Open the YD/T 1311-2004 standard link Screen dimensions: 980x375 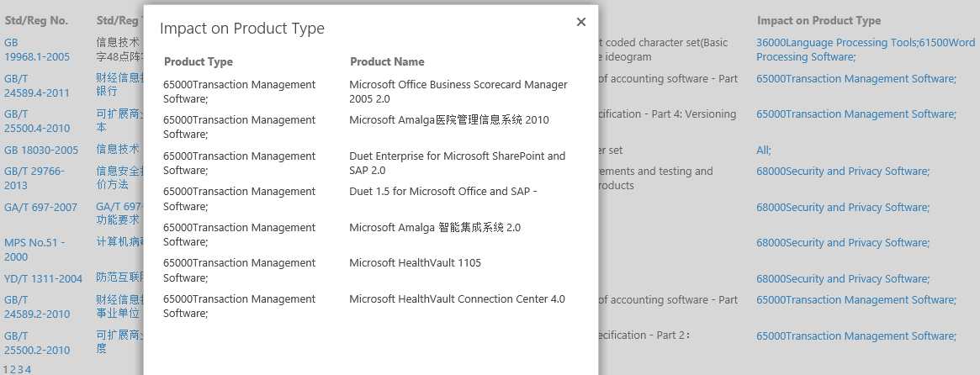tap(43, 279)
